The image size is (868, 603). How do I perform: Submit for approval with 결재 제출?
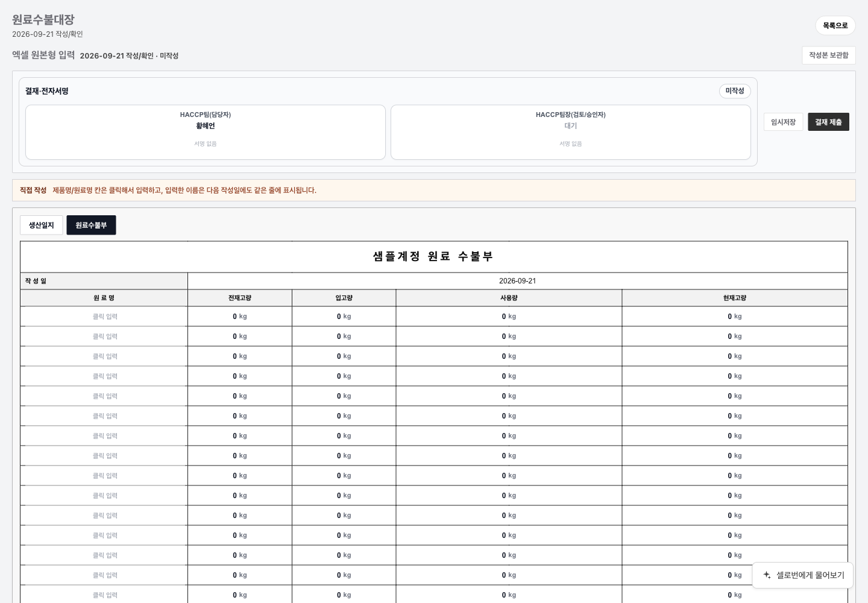[828, 122]
